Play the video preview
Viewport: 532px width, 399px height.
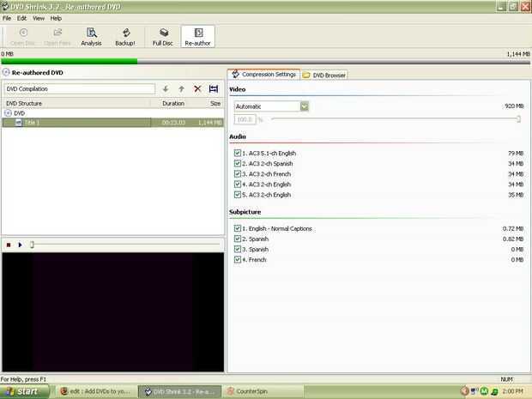click(x=20, y=245)
